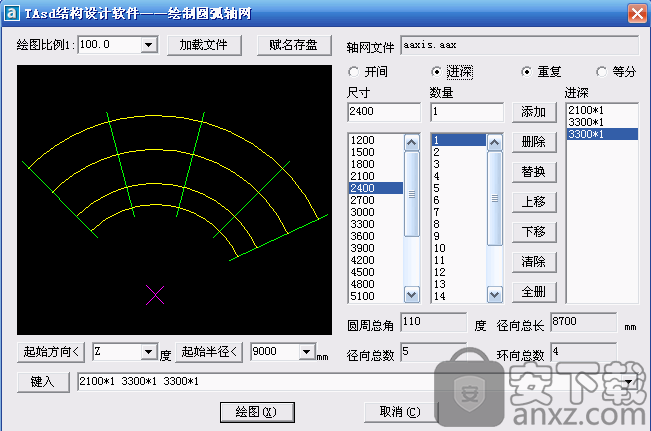Select the highlighted 3300*1 entry in 进深 list
651x431 pixels.
tap(602, 134)
